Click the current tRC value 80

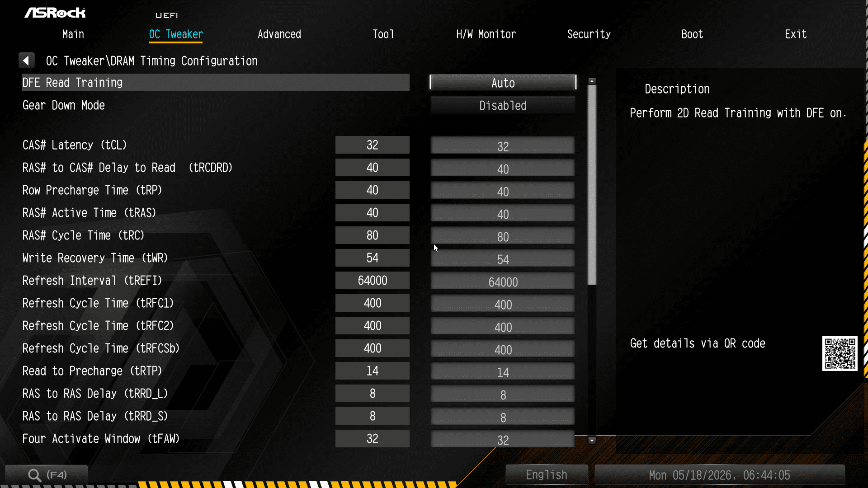373,235
